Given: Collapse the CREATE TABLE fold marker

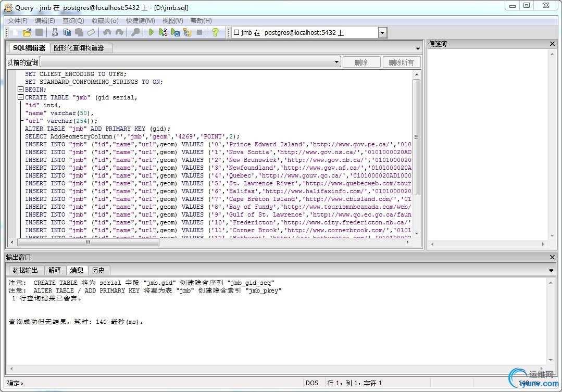Looking at the screenshot, I should coord(21,97).
